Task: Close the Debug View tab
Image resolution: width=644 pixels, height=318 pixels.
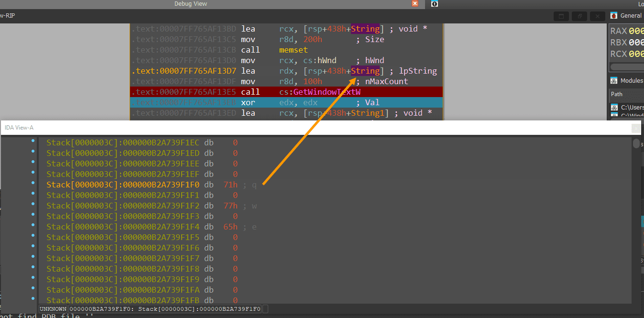Action: (x=415, y=4)
